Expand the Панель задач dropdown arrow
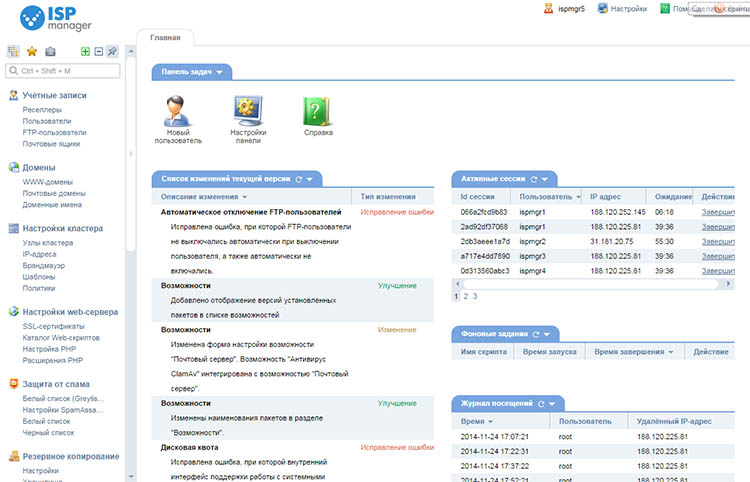The image size is (750, 482). pos(220,72)
